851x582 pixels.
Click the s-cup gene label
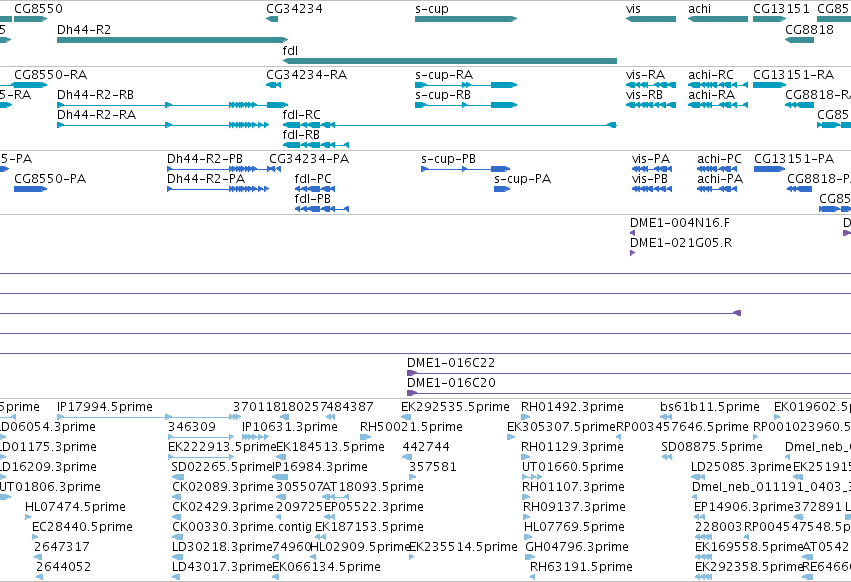pos(432,9)
